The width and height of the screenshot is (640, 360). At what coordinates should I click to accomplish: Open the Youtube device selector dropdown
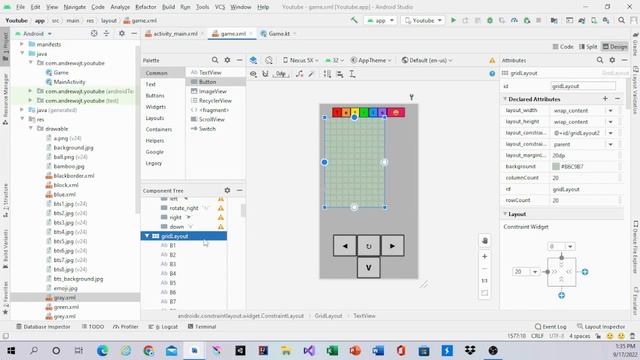coord(423,20)
